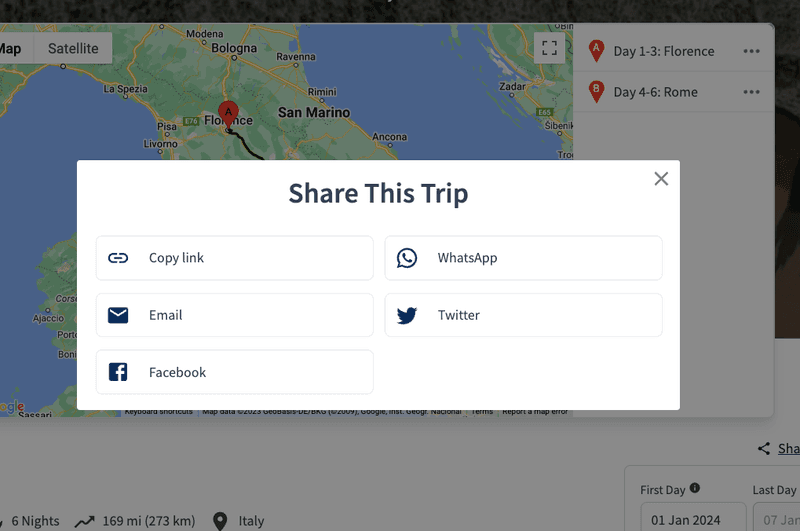Open options menu for Day 4-6: Rome
This screenshot has width=800, height=531.
pos(751,92)
